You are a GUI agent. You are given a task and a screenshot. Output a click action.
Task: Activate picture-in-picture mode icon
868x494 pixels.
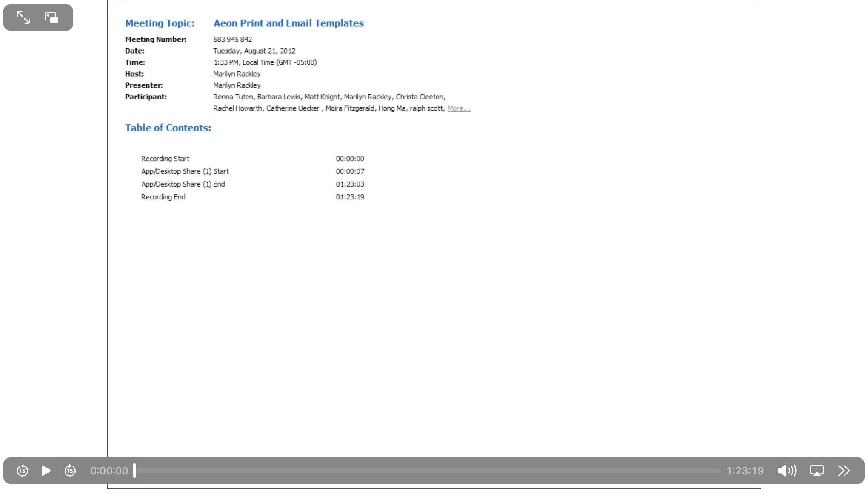click(51, 17)
